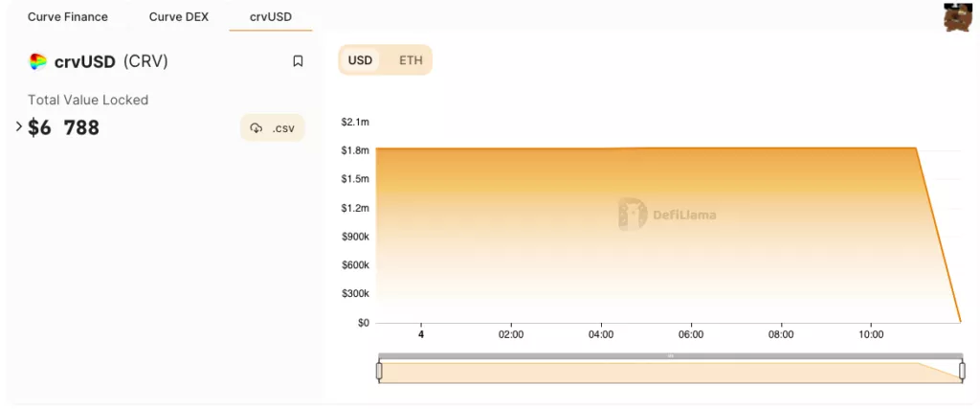Open the Curve Finance tab
Screen dimensions: 980x409
[68, 16]
